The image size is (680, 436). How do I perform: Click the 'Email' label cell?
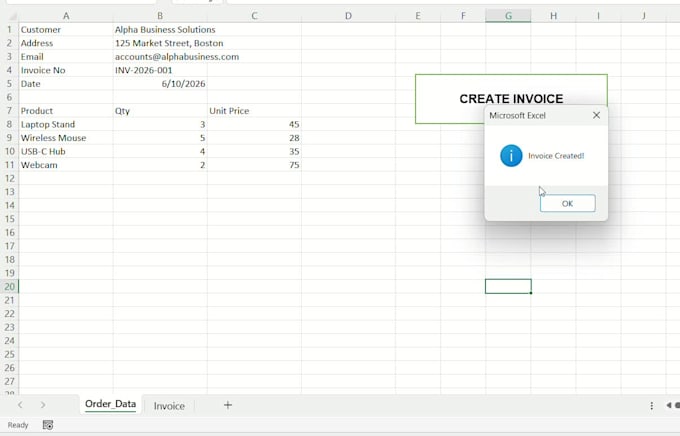click(x=66, y=56)
